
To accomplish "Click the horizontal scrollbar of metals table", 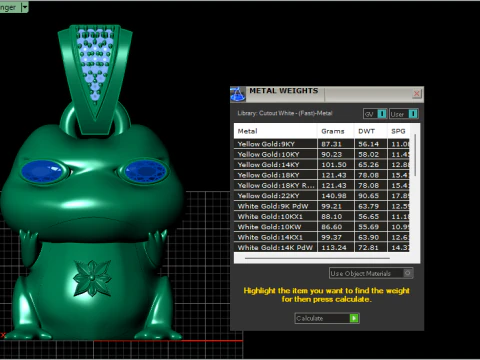I will [317, 258].
